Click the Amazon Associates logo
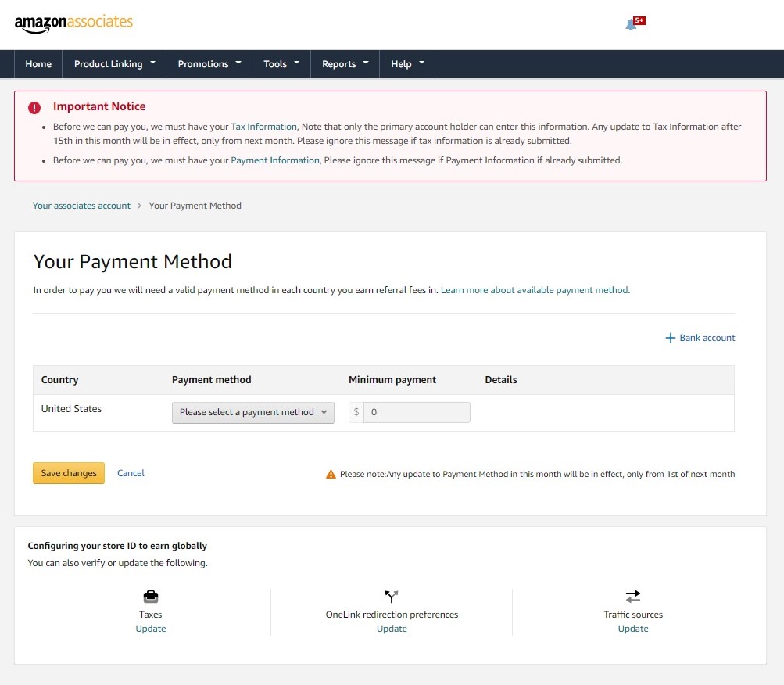The width and height of the screenshot is (784, 685). pyautogui.click(x=73, y=23)
